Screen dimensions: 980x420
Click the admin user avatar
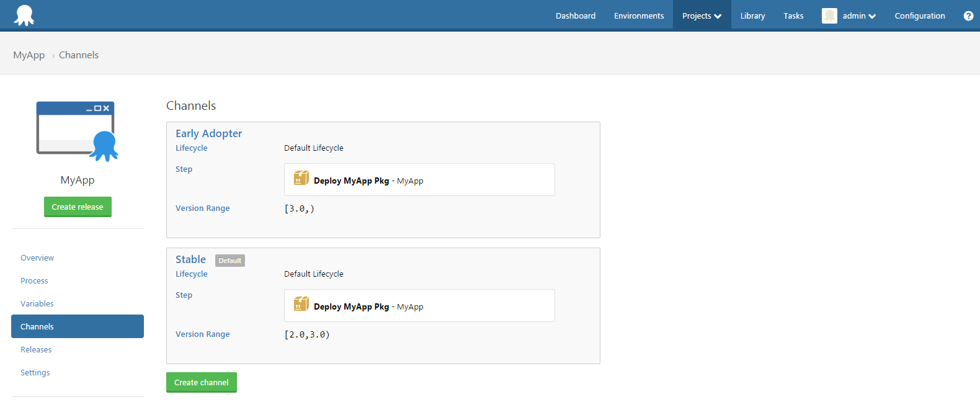(x=829, y=16)
